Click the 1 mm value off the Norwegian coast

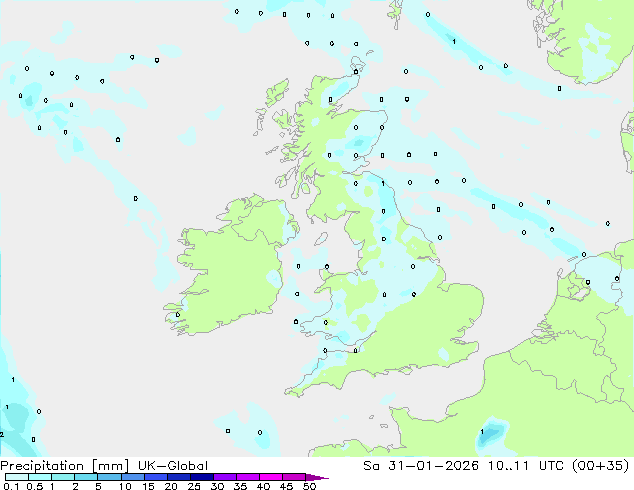454,42
